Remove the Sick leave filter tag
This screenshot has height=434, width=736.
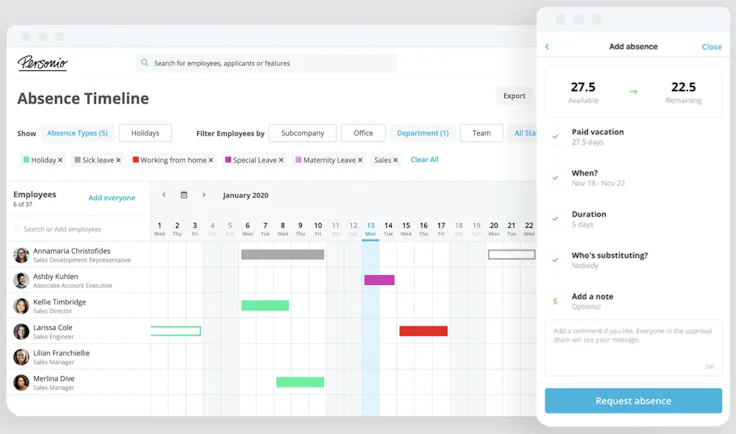click(118, 160)
